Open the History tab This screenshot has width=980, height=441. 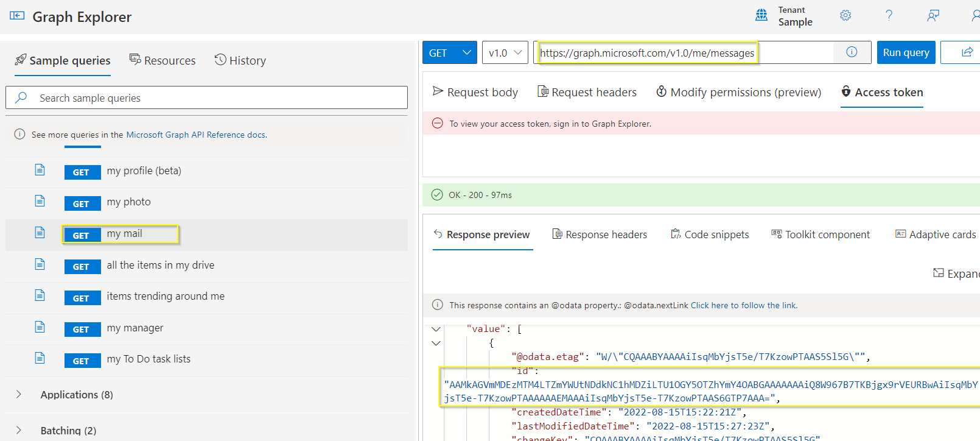tap(240, 60)
